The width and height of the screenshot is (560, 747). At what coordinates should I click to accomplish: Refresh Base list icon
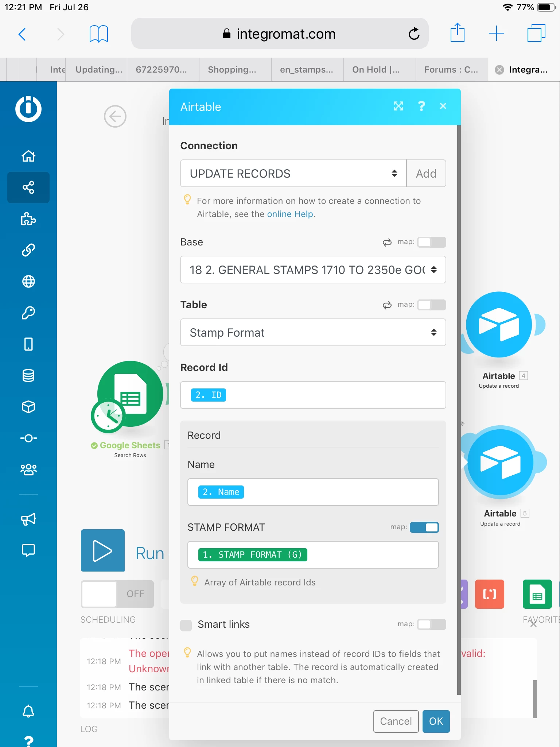(x=387, y=242)
